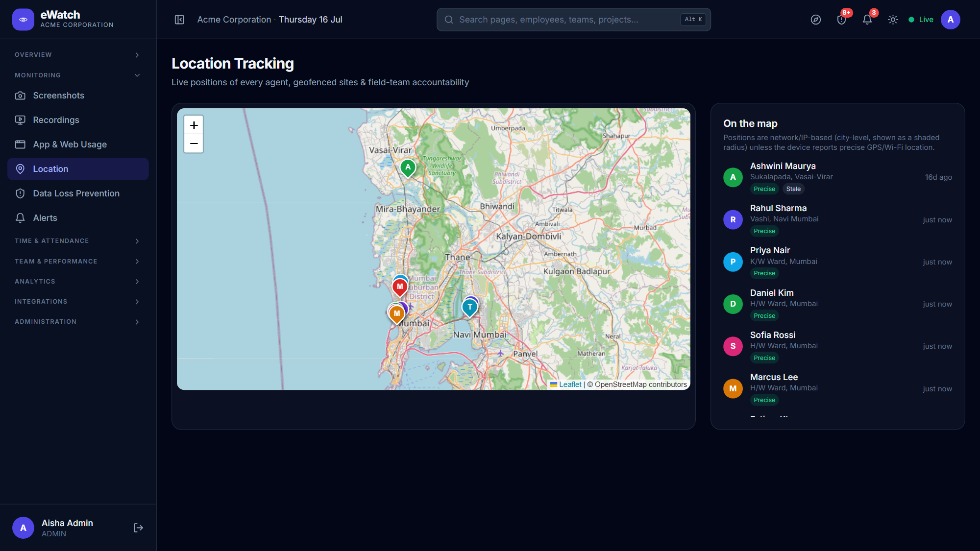Click Sofia Rossi's pink S avatar
Screen dimensions: 980x551
pos(733,346)
